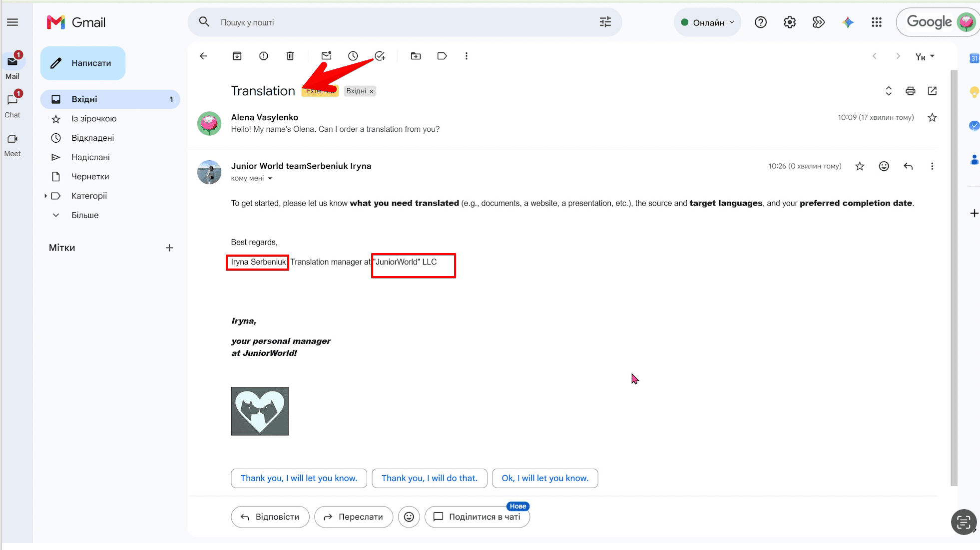
Task: Click into the Пошук у пошті search field
Action: point(405,22)
